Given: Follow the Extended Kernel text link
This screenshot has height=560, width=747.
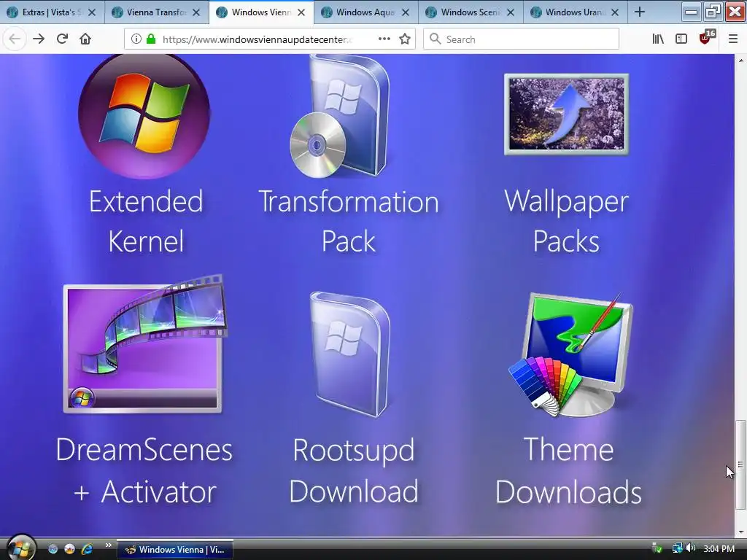Looking at the screenshot, I should [146, 221].
